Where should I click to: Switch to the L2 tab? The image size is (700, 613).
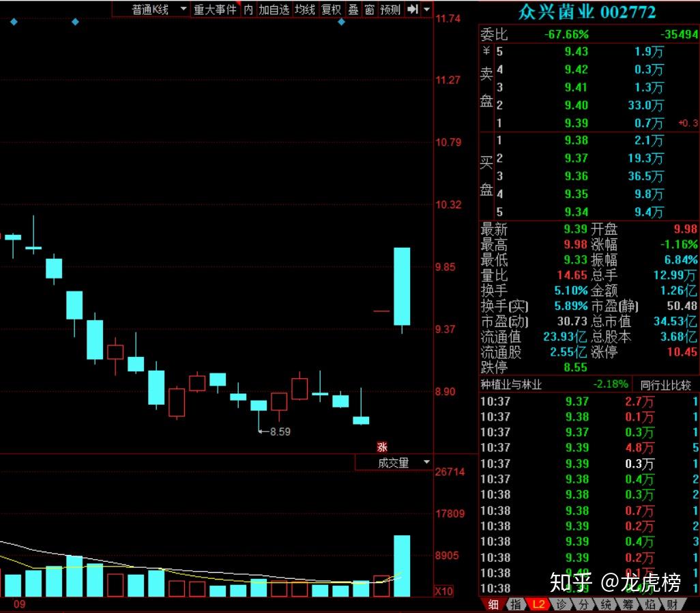tap(538, 604)
